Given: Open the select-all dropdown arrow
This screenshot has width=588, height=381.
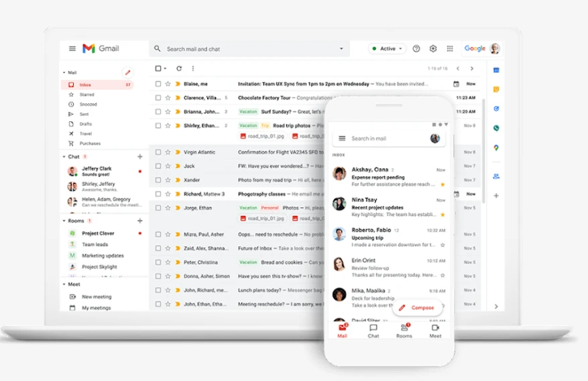Looking at the screenshot, I should coord(165,68).
